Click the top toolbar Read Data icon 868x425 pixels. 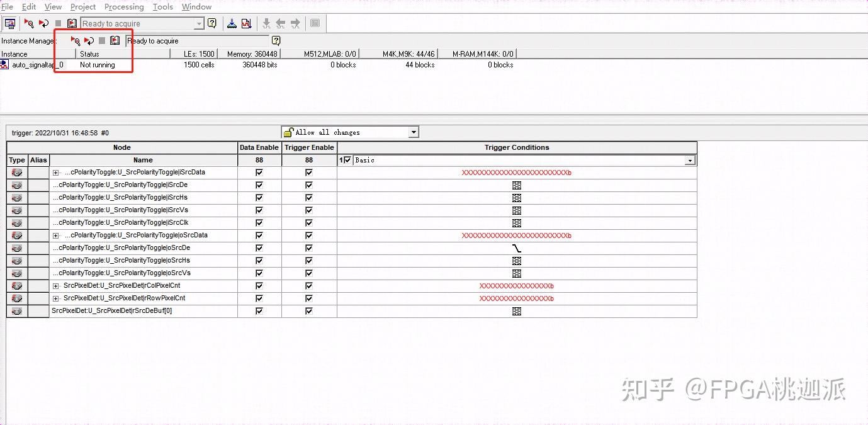(72, 23)
